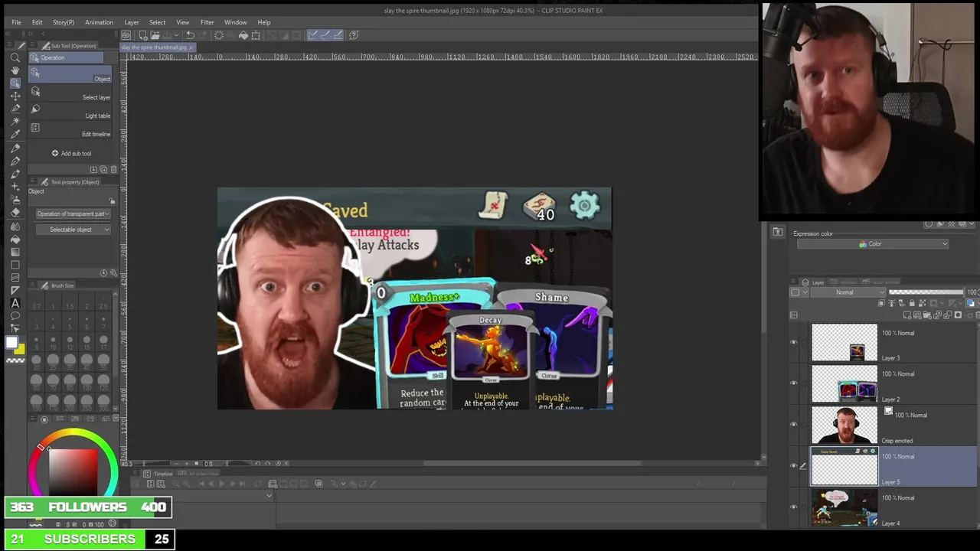Screen dimensions: 980x551
Task: Toggle visibility of Layer 4
Action: [793, 507]
